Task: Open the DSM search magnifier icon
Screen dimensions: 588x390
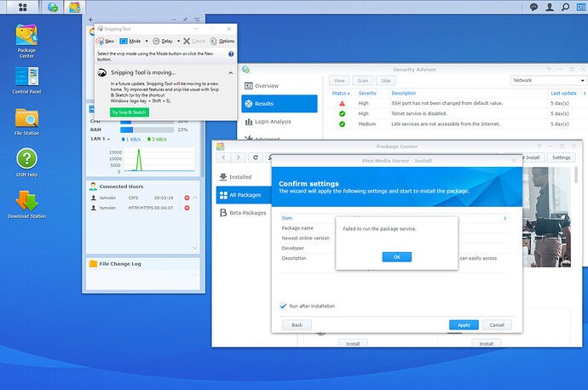Action: (x=565, y=7)
